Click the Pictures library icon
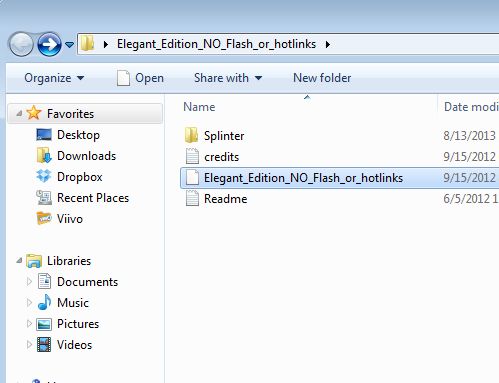The width and height of the screenshot is (499, 383). tap(44, 324)
